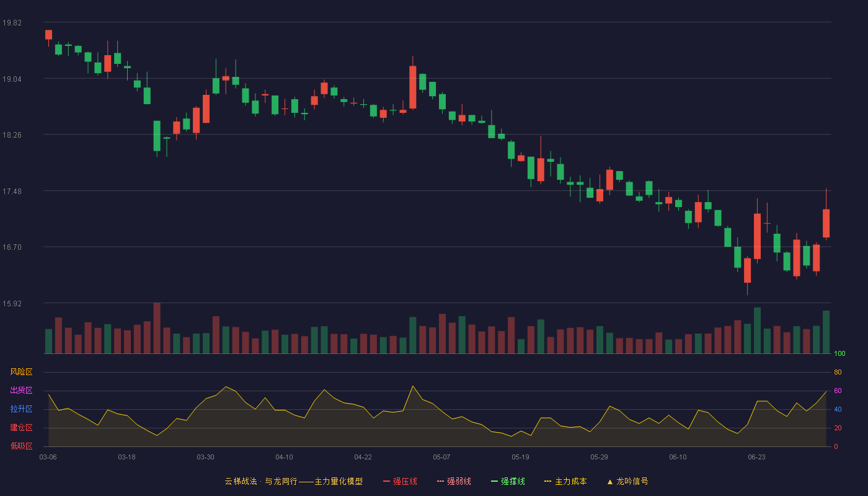Click the 05-19 date axis label
Viewport: 868px width, 496px height.
pos(520,457)
